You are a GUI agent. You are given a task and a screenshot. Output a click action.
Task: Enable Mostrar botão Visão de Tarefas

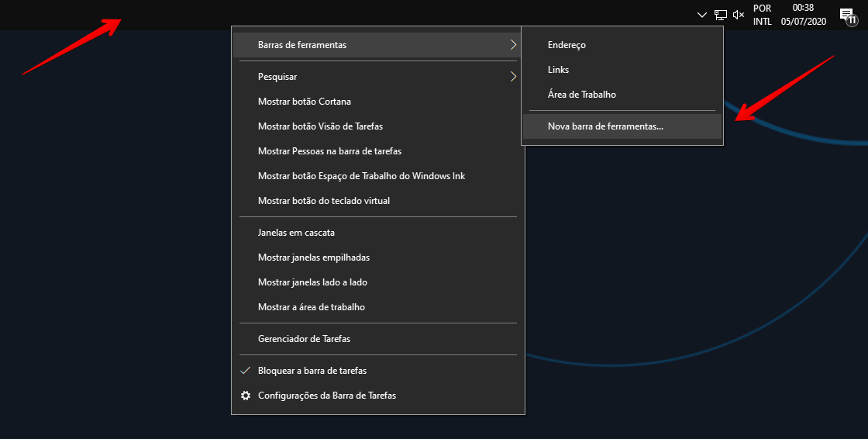click(x=320, y=126)
